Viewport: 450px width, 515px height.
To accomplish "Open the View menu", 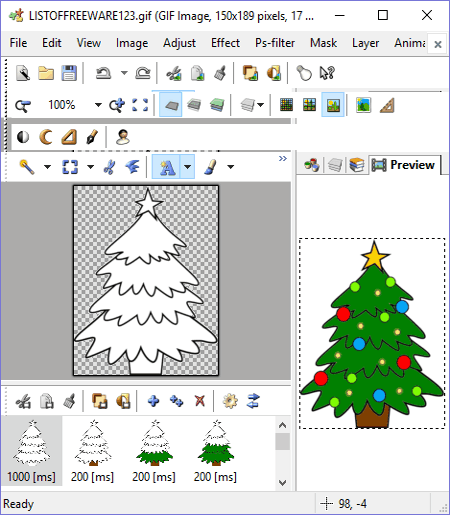I will [89, 43].
